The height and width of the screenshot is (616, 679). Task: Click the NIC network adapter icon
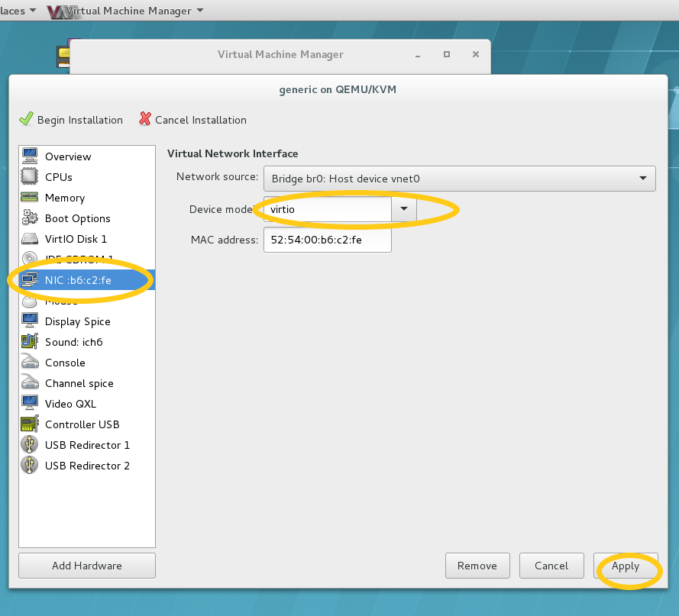[x=30, y=279]
